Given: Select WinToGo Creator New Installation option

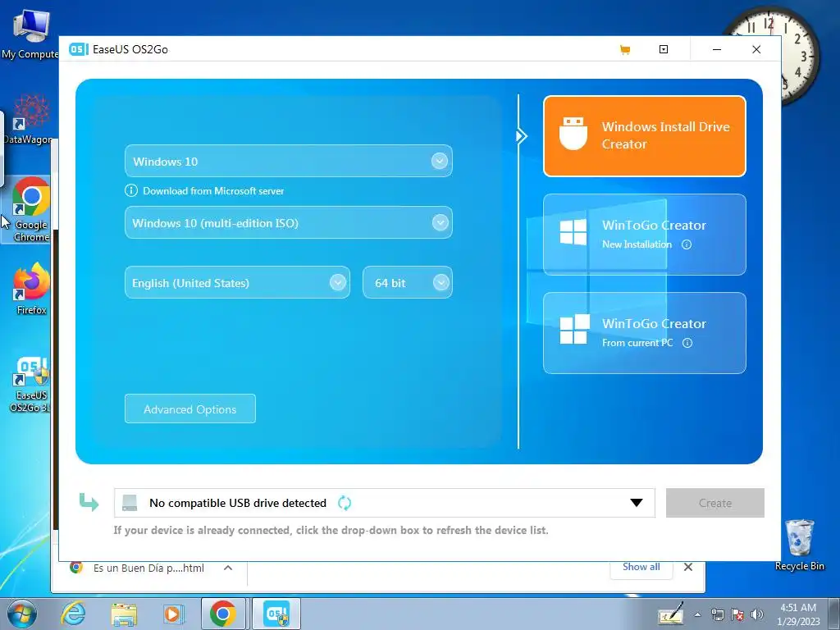Looking at the screenshot, I should coord(645,235).
